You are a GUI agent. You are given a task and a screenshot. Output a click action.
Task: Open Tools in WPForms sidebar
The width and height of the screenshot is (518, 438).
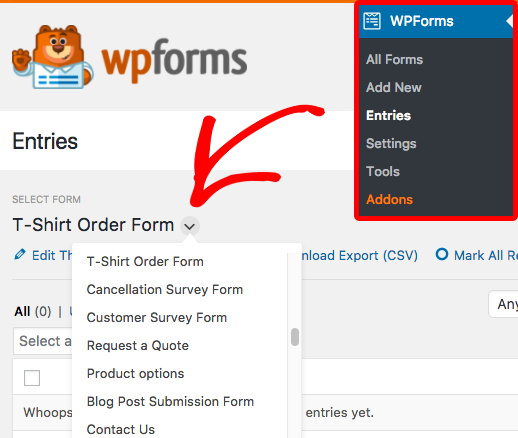point(383,171)
